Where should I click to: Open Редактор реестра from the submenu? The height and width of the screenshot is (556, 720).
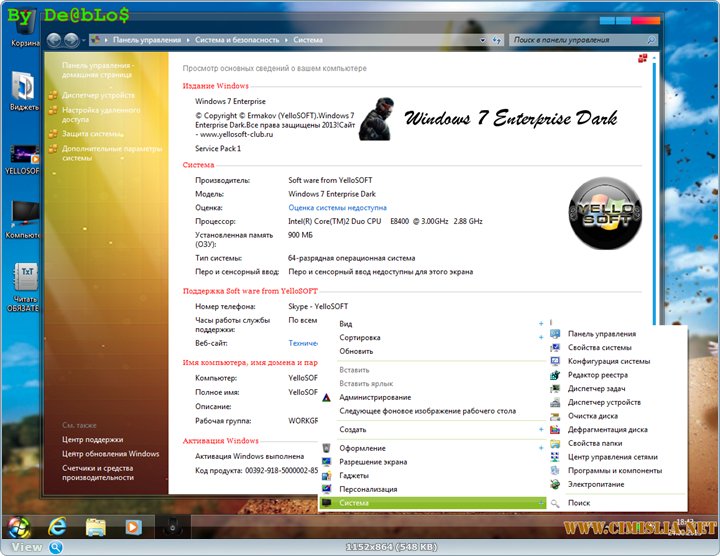click(598, 375)
